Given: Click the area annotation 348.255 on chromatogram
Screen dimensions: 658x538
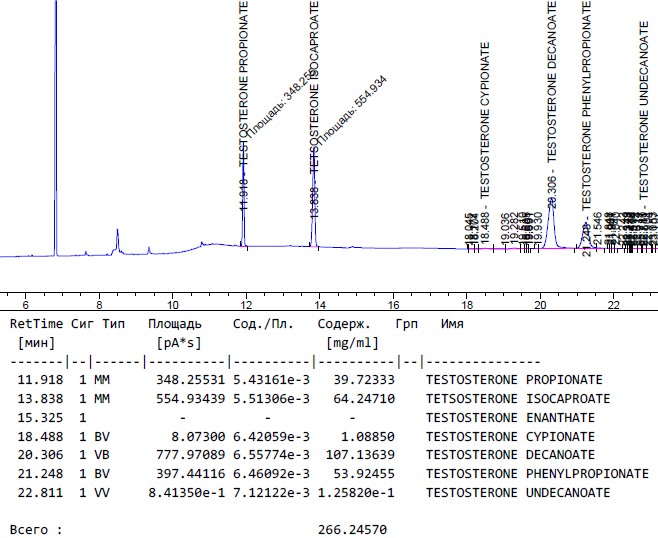Looking at the screenshot, I should click(279, 106).
